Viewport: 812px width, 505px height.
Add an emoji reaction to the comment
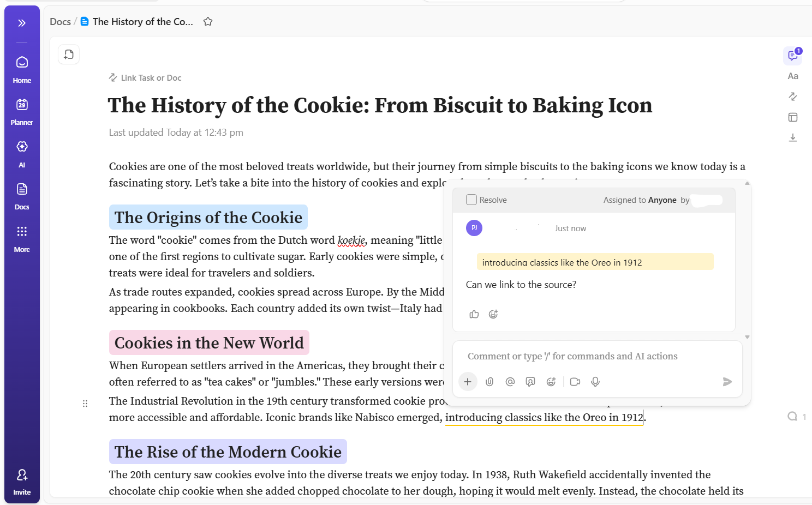click(493, 314)
